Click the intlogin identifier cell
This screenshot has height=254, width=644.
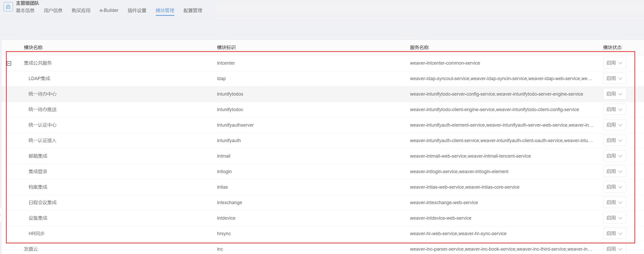point(224,172)
